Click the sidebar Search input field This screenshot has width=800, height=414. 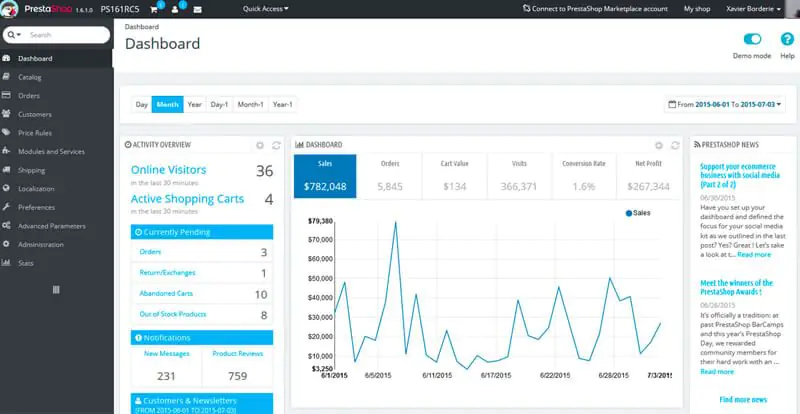click(x=65, y=34)
